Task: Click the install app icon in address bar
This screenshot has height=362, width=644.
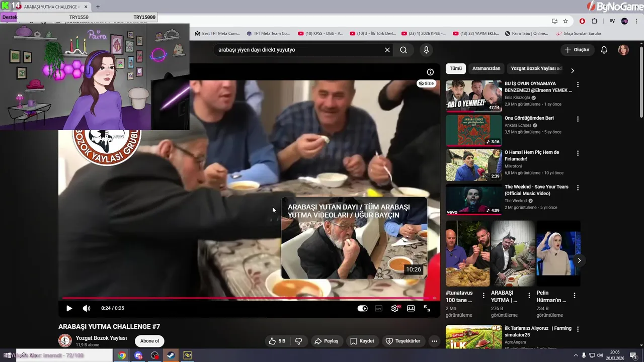Action: point(554,21)
